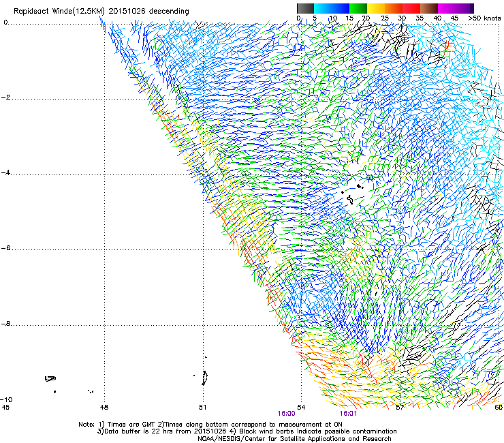
Task: Click the latitude axis label '-6'
Action: click(x=5, y=248)
